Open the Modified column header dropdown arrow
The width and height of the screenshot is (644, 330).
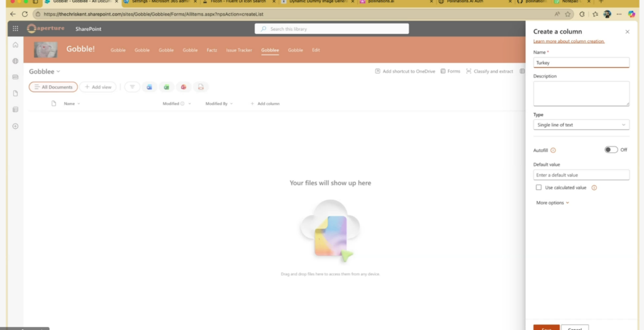point(190,104)
